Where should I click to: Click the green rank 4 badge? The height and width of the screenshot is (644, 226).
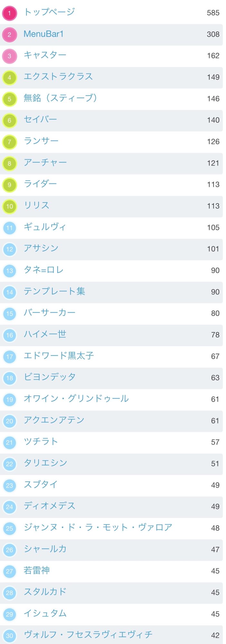coord(9,78)
